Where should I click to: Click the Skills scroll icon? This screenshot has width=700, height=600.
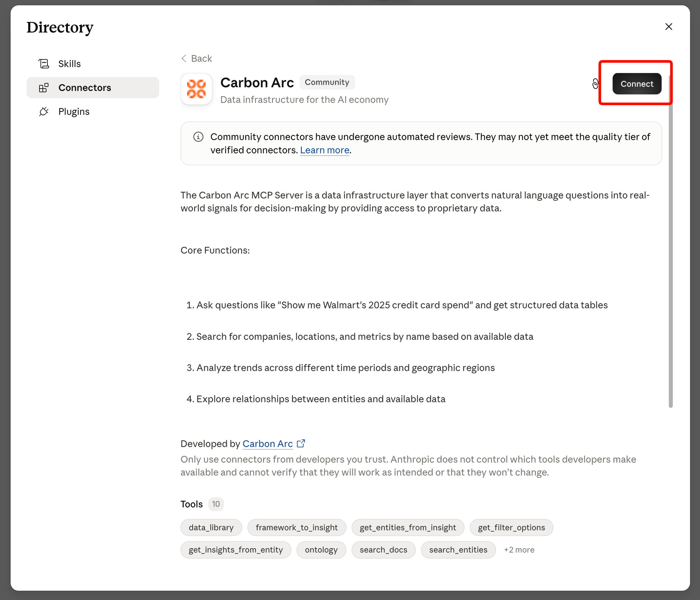(x=44, y=63)
